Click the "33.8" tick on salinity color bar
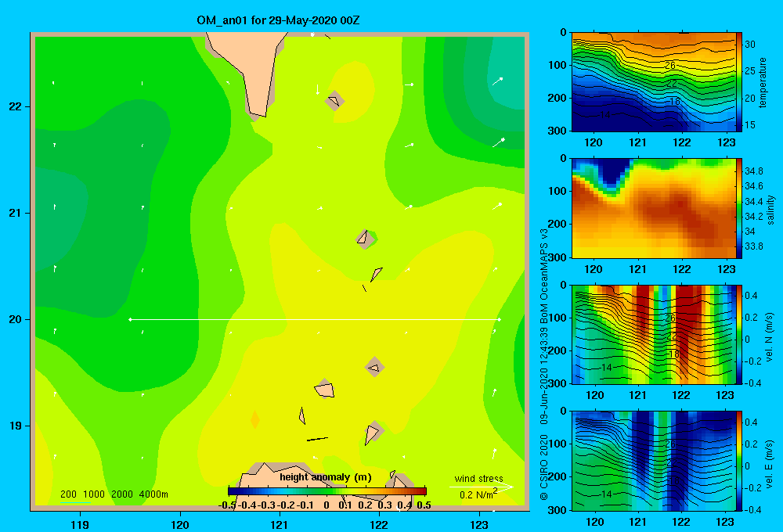 [753, 246]
